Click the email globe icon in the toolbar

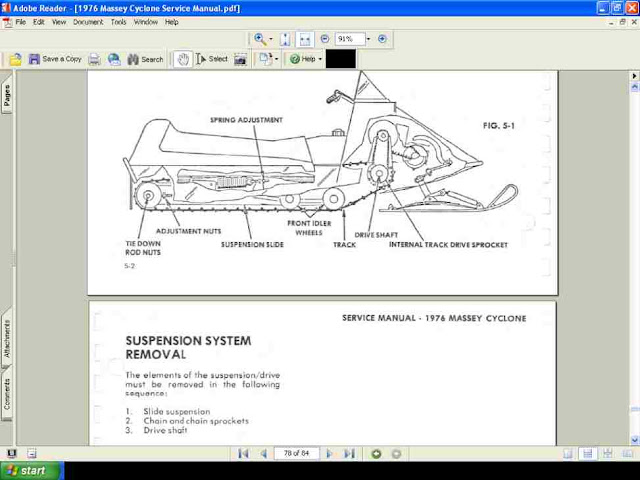(x=114, y=60)
